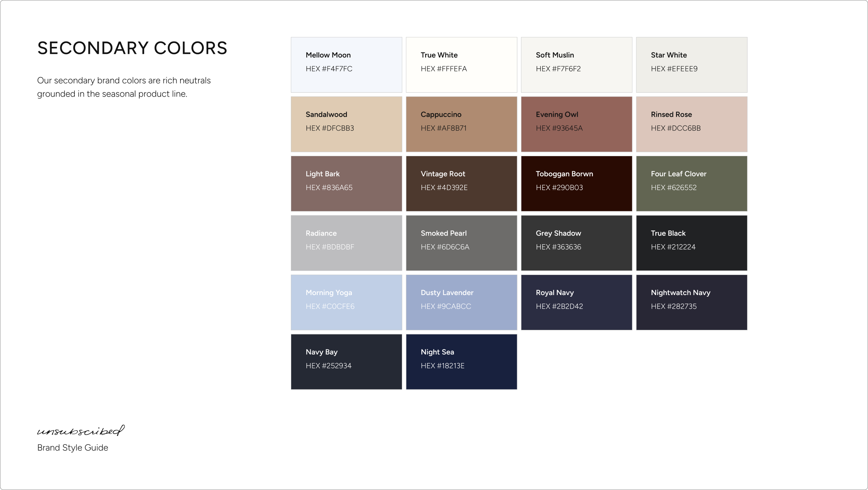Click the SECONDARY COLORS heading
The height and width of the screenshot is (490, 868).
pos(132,48)
